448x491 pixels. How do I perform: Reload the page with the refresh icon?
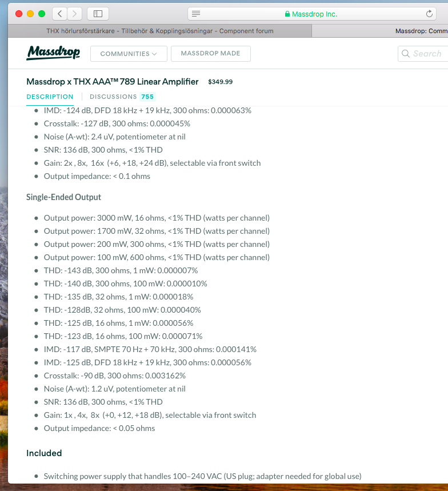[x=429, y=14]
